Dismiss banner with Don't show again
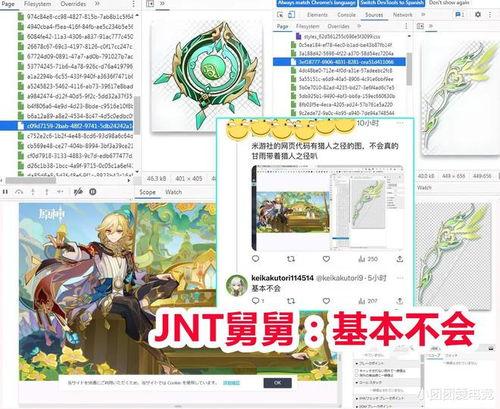Viewport: 500px width, 409px height. pos(449,3)
